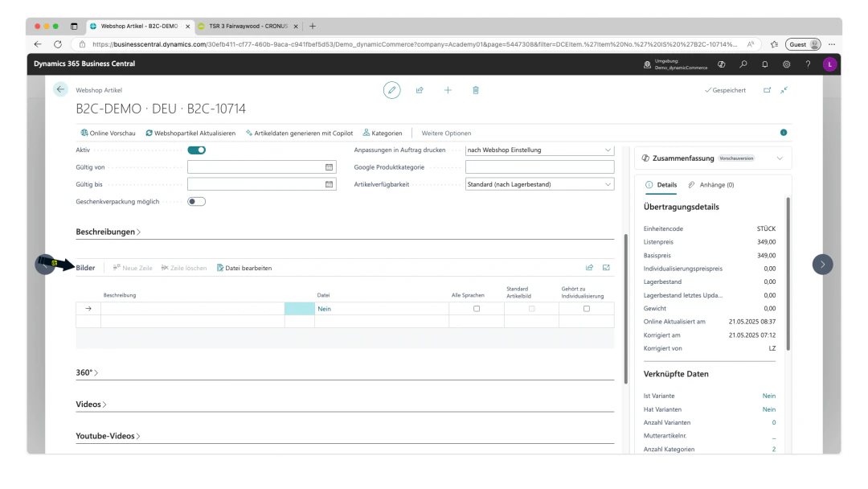Expand the 360° section
This screenshot has height=489, width=868.
click(x=87, y=372)
